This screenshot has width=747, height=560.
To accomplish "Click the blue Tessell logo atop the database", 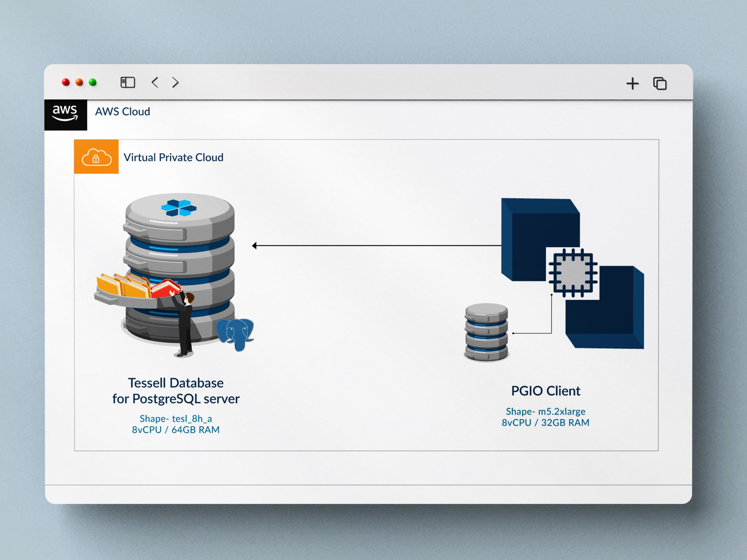I will coord(179,208).
